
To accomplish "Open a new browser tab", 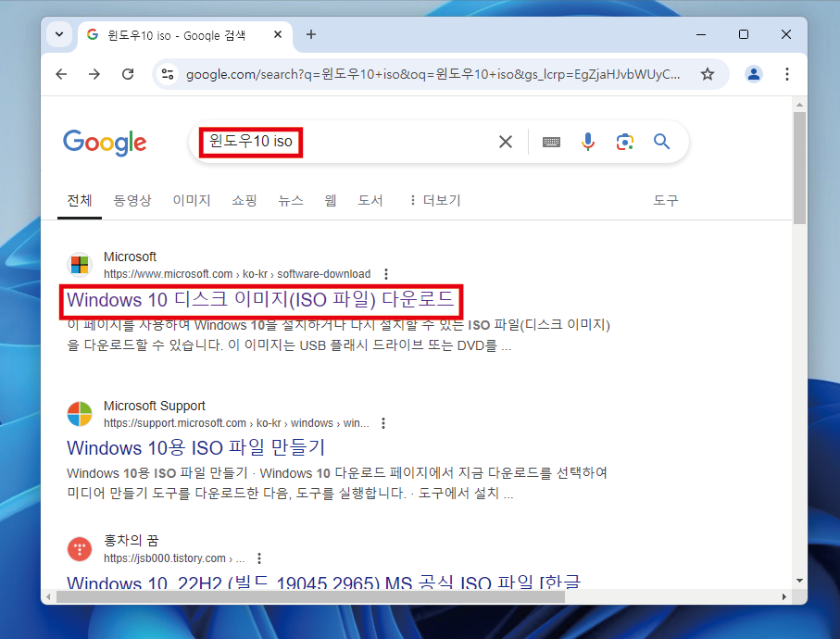I will pyautogui.click(x=310, y=34).
